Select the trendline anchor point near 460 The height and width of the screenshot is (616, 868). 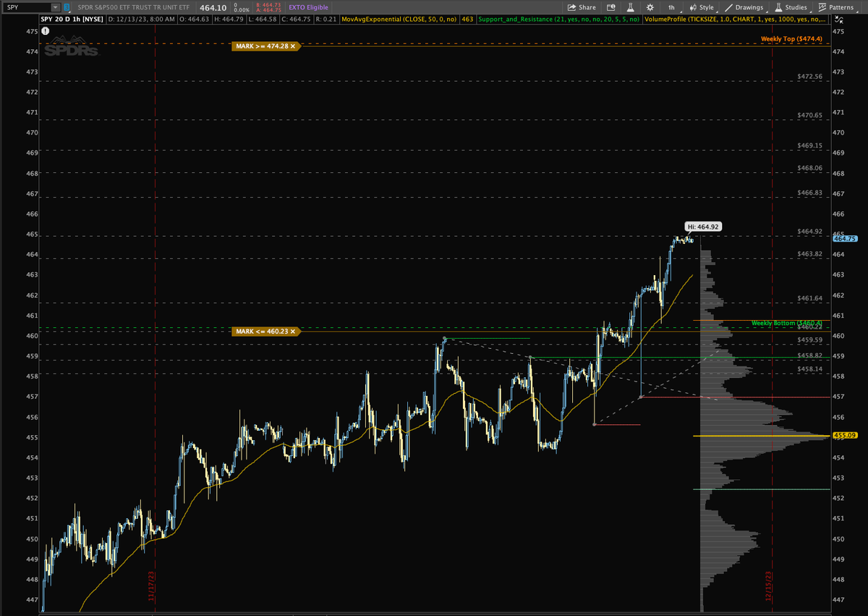(445, 339)
